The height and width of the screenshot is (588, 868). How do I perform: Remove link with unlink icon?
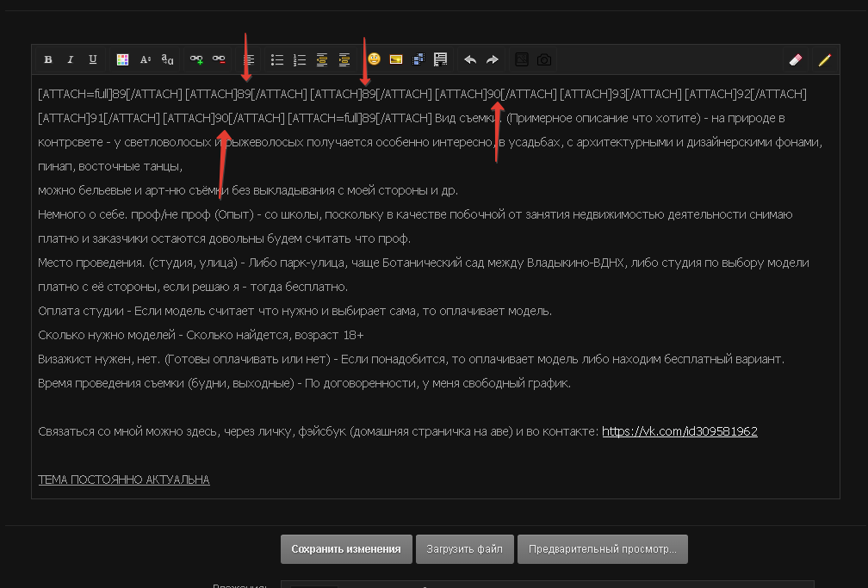pos(220,59)
